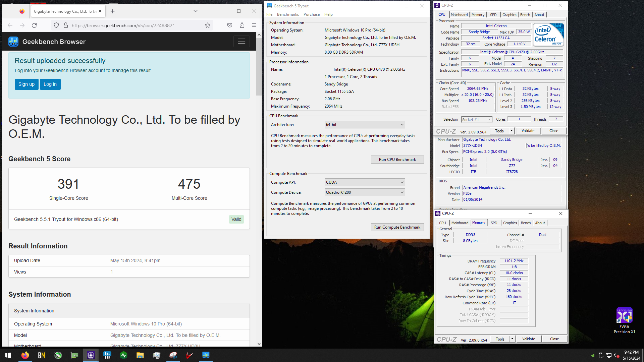Open the File menu in Geekbench 5

pos(269,14)
